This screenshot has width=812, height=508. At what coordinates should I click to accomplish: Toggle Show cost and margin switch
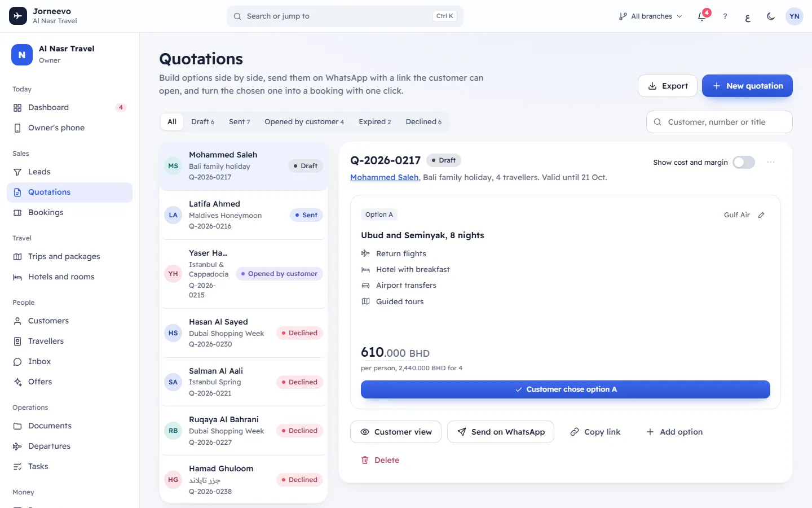743,163
